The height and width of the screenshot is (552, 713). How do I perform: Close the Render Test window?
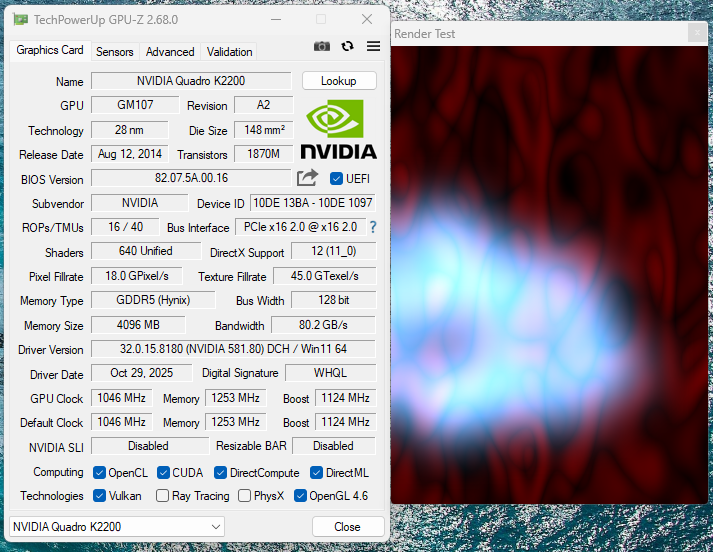pyautogui.click(x=697, y=33)
